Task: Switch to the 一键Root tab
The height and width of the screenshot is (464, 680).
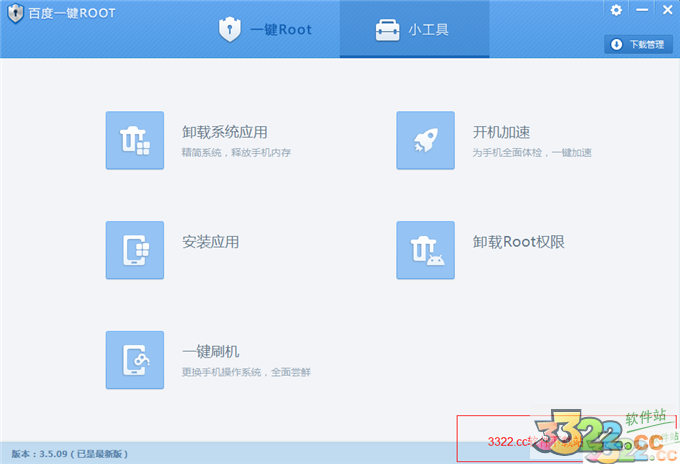Action: [265, 29]
